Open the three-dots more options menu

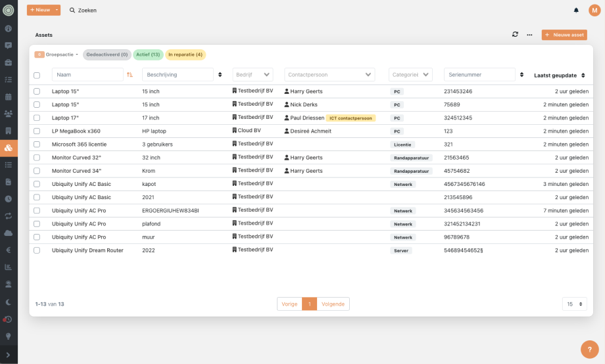[529, 35]
